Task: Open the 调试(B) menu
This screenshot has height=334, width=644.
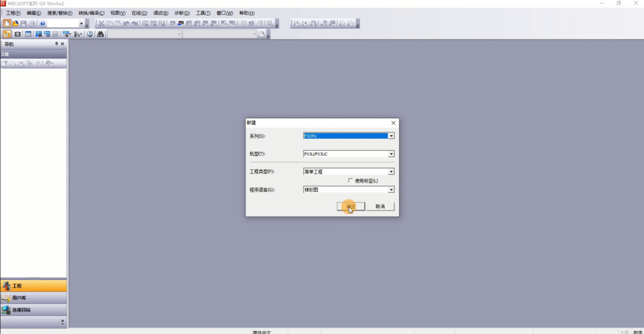Action: 160,13
